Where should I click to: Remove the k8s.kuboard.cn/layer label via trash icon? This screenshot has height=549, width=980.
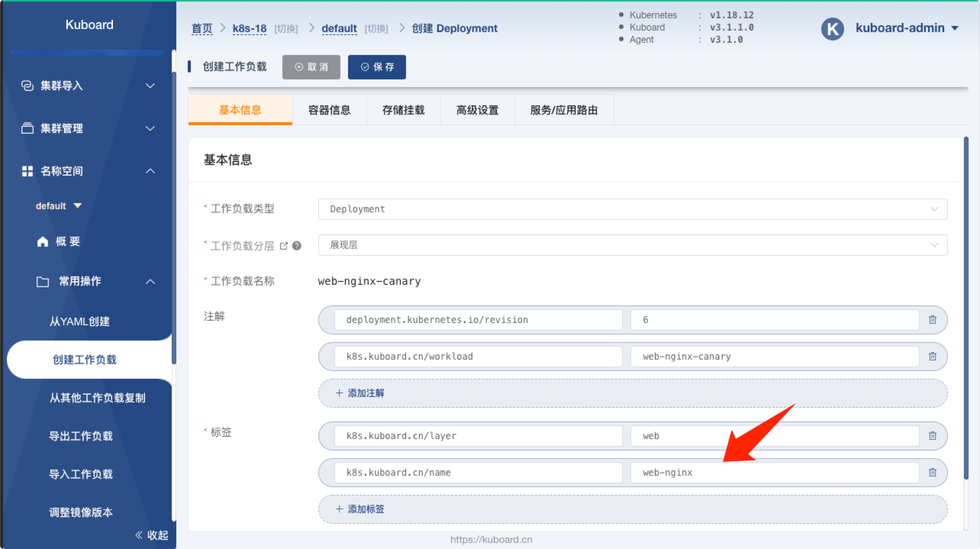[x=932, y=436]
